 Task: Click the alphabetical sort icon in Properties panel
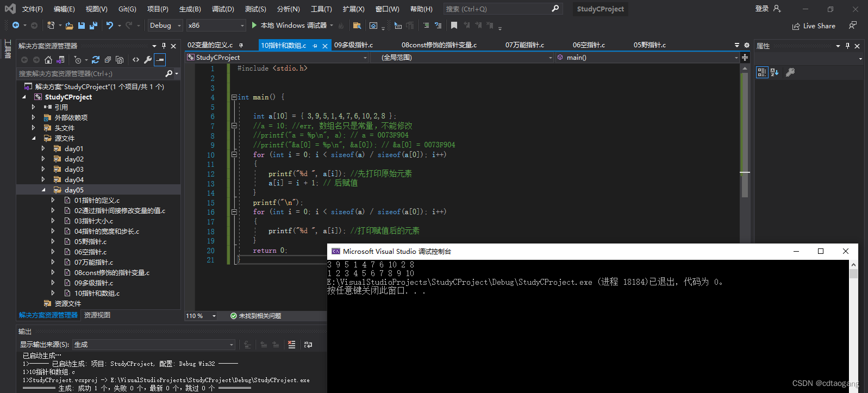(775, 72)
